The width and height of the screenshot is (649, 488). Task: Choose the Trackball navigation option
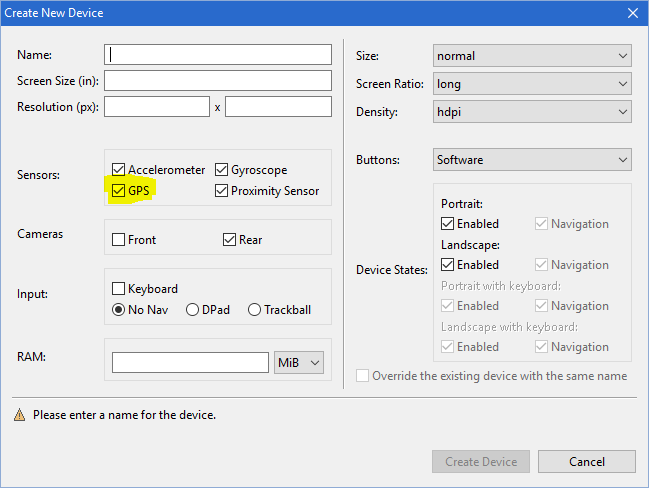point(254,310)
